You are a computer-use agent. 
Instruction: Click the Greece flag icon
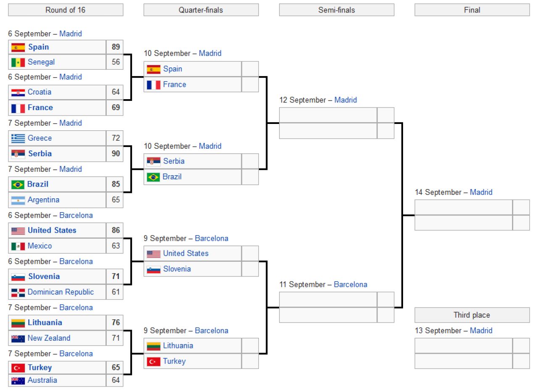point(18,139)
